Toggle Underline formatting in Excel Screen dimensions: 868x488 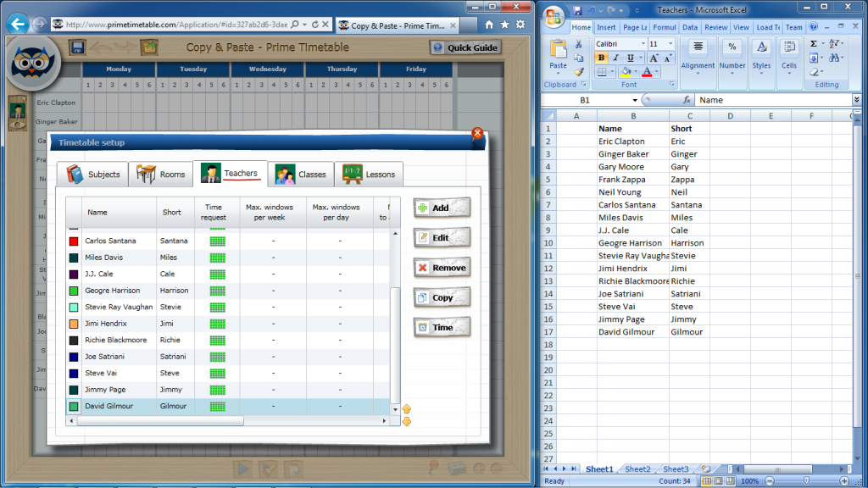click(630, 58)
